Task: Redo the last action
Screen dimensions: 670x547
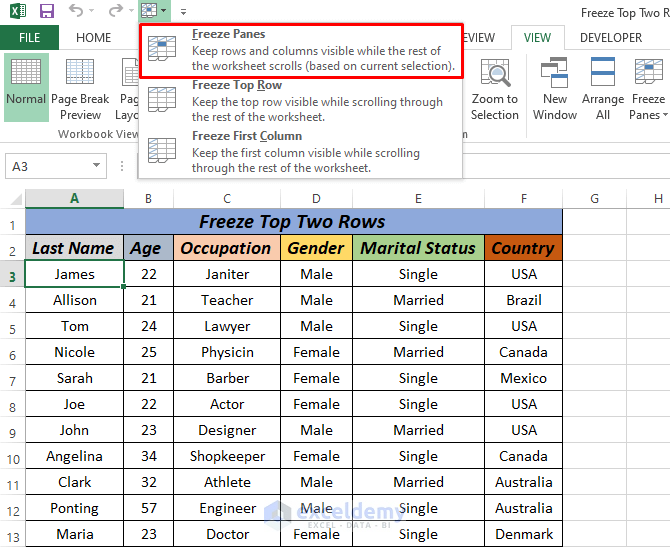Action: pyautogui.click(x=115, y=11)
